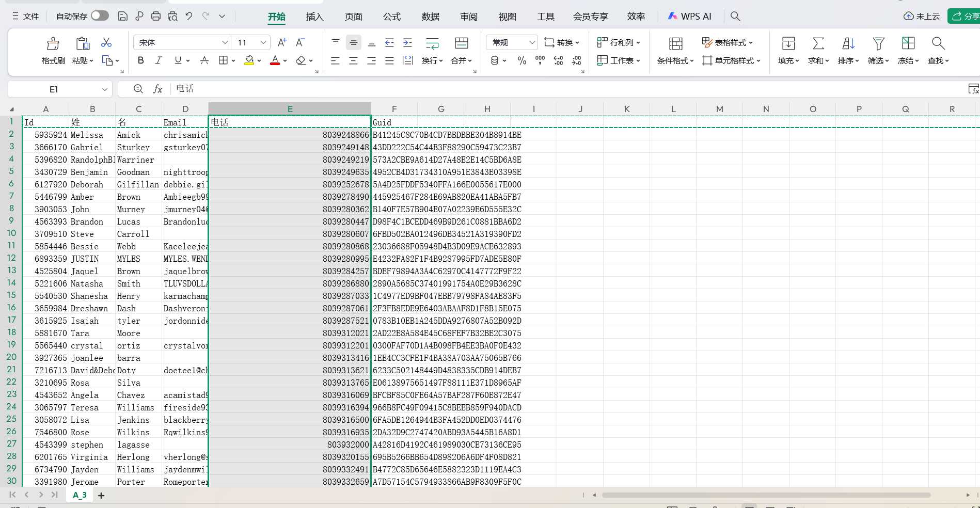The height and width of the screenshot is (508, 980).
Task: Click the Undo arrow icon
Action: tap(189, 17)
